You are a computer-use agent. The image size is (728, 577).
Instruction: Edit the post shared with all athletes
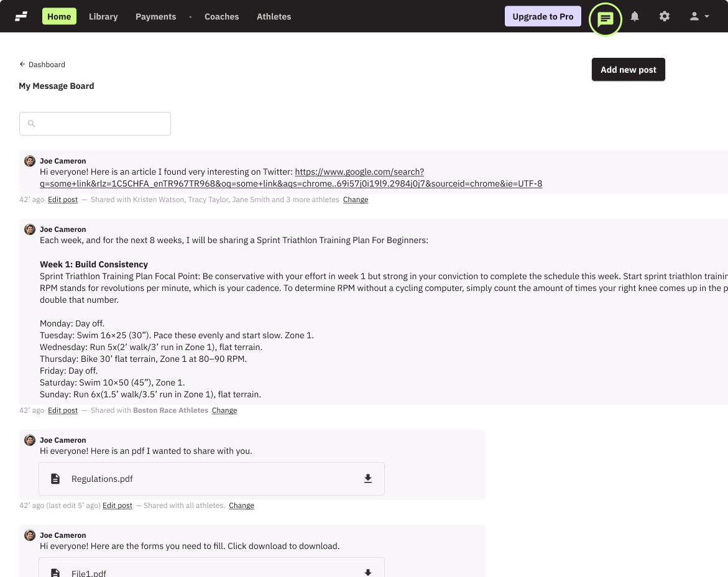pos(117,505)
